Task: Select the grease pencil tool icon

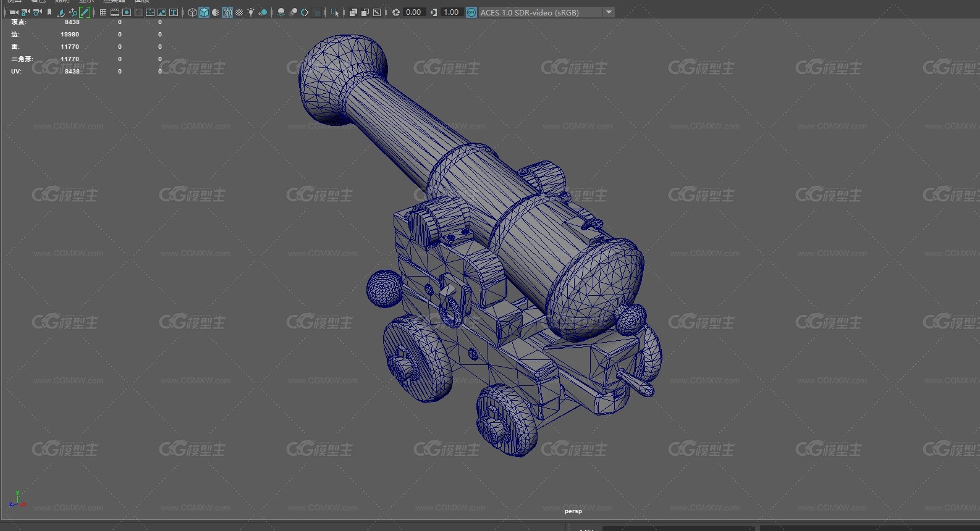Action: click(x=85, y=12)
